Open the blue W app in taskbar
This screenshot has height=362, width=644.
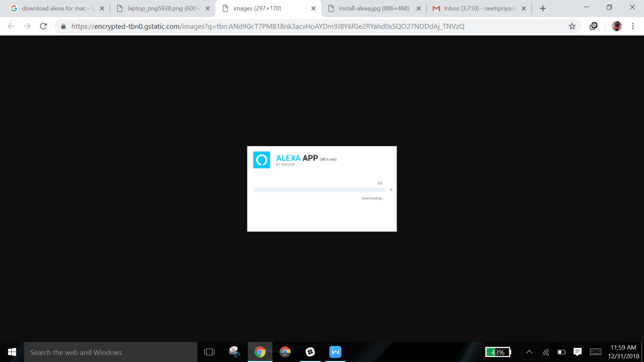(335, 352)
